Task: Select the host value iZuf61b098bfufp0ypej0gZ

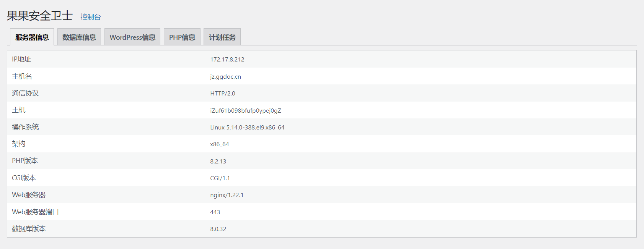Action: point(246,111)
